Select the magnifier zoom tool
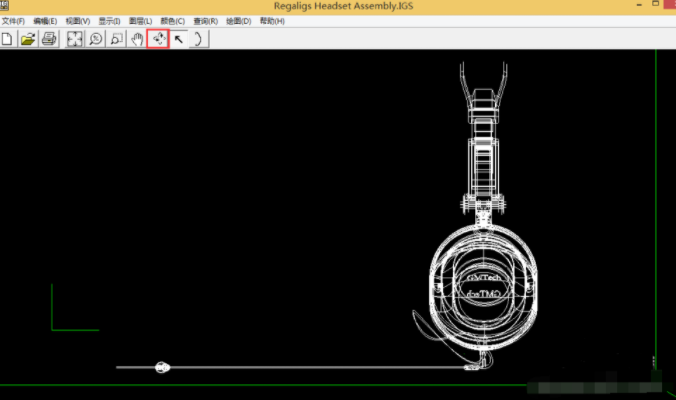The image size is (676, 400). (97, 39)
